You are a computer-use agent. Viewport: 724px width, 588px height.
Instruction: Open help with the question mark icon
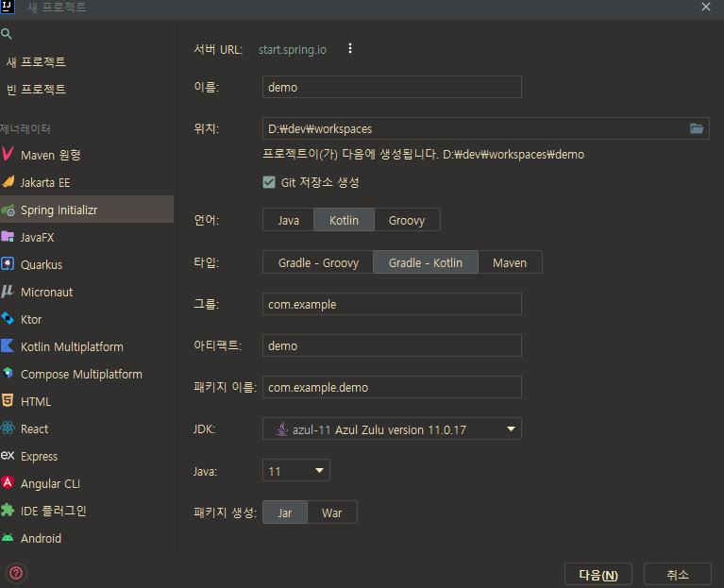click(16, 573)
